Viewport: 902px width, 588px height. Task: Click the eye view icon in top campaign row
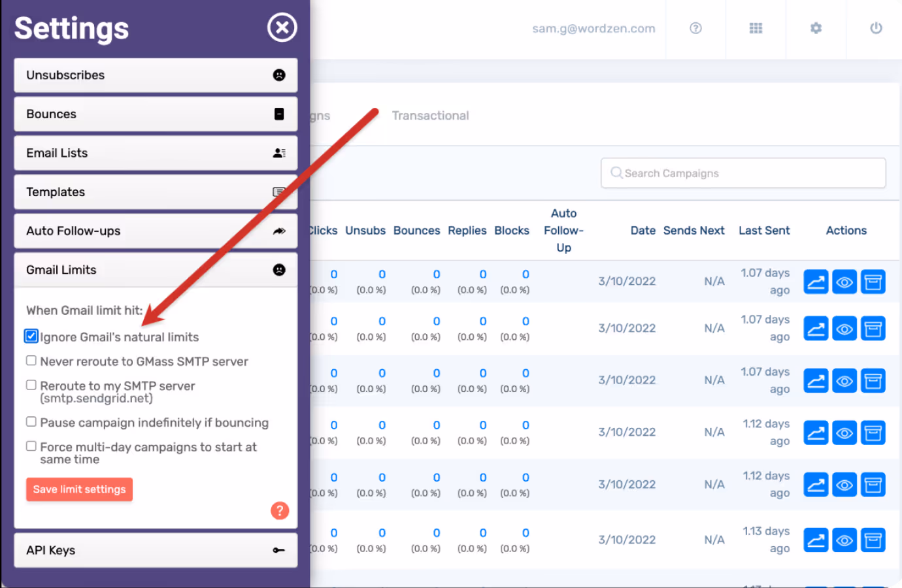(x=844, y=282)
